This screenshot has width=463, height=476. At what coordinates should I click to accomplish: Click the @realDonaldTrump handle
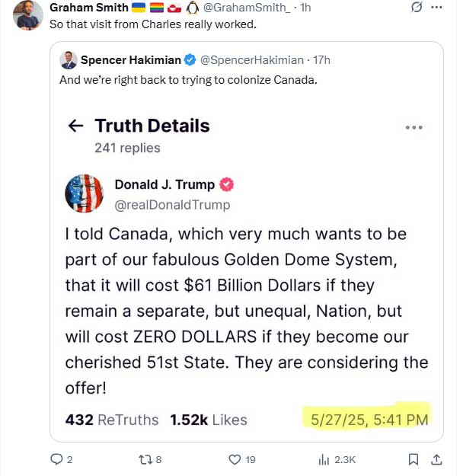click(x=172, y=205)
